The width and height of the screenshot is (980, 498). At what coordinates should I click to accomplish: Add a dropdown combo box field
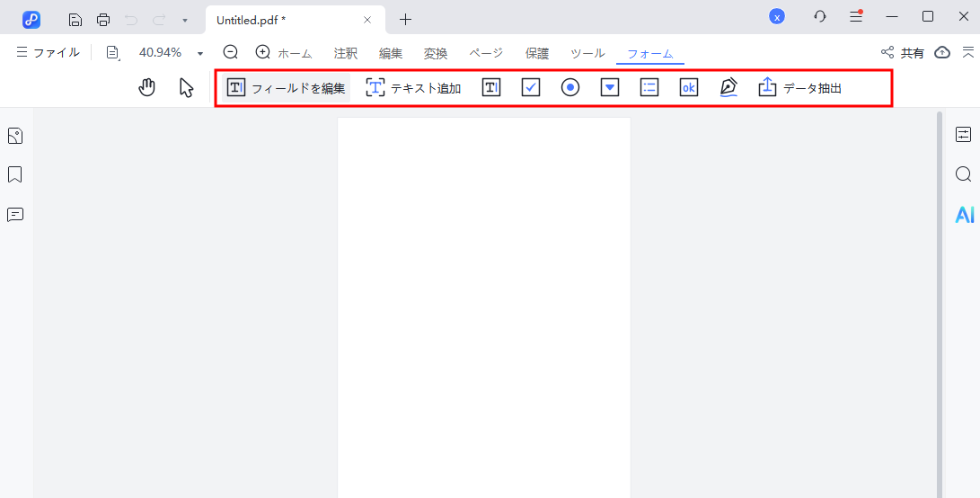pos(609,87)
